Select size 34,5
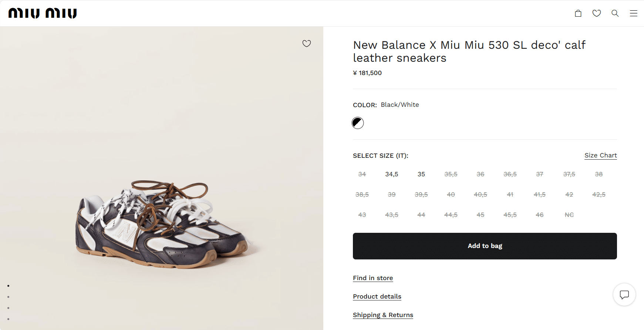 (x=392, y=174)
